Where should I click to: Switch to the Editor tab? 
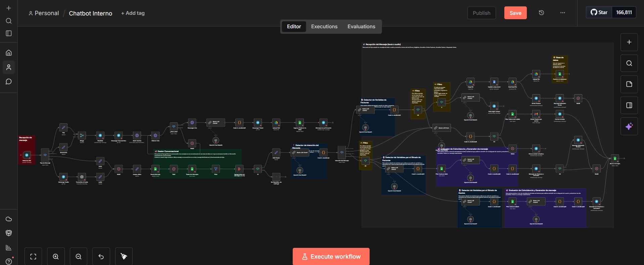pos(294,27)
